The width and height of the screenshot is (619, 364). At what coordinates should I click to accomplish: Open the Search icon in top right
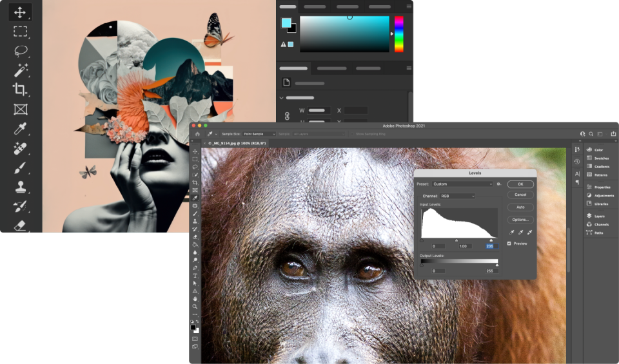[591, 134]
